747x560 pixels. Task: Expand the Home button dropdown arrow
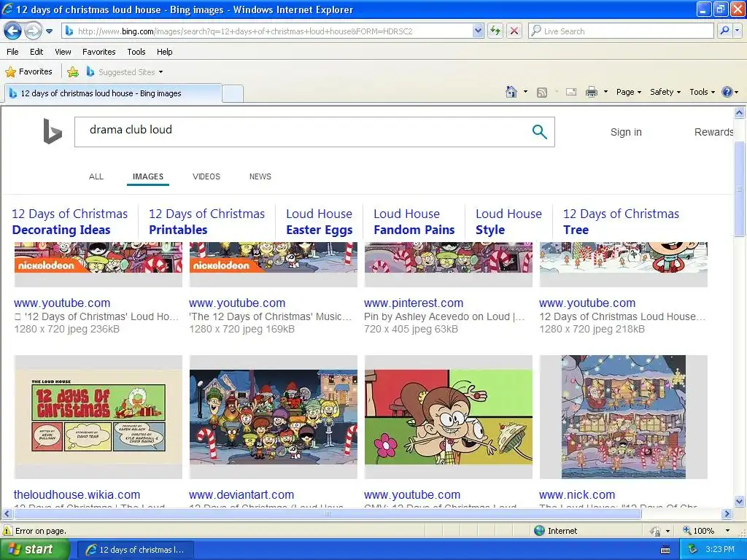point(525,92)
